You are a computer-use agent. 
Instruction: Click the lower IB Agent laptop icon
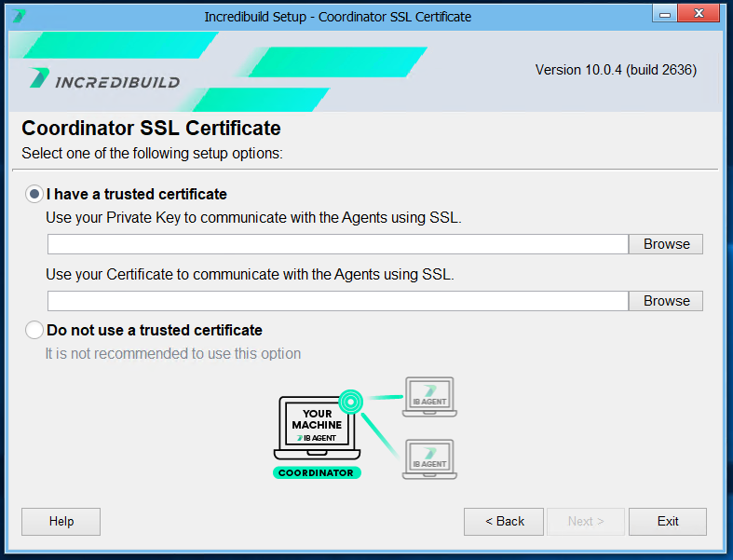click(429, 459)
